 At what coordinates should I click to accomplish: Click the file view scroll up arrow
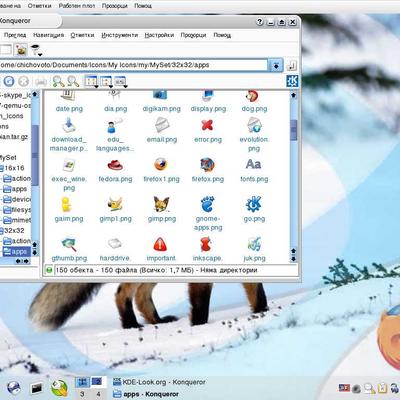293,95
